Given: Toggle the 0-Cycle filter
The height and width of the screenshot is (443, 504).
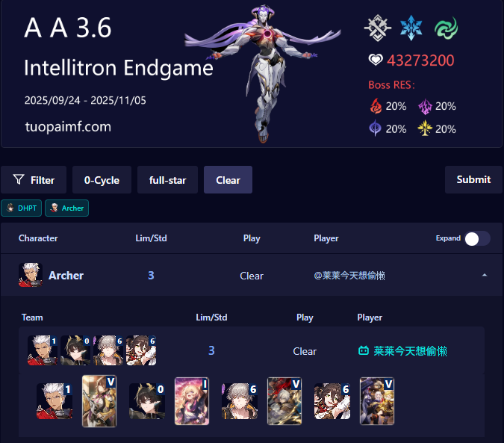Looking at the screenshot, I should pos(102,180).
